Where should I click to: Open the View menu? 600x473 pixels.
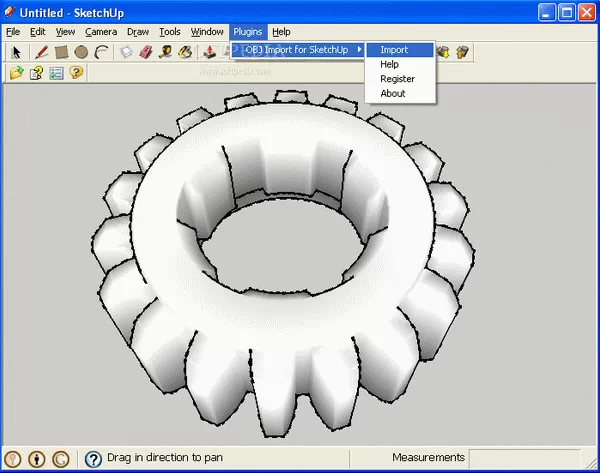coord(65,32)
